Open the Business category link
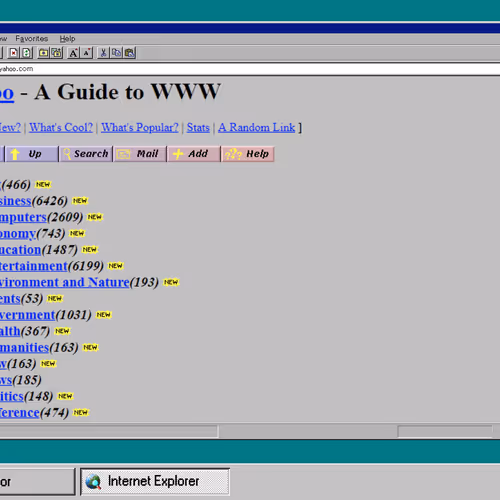The image size is (500, 500). 16,201
